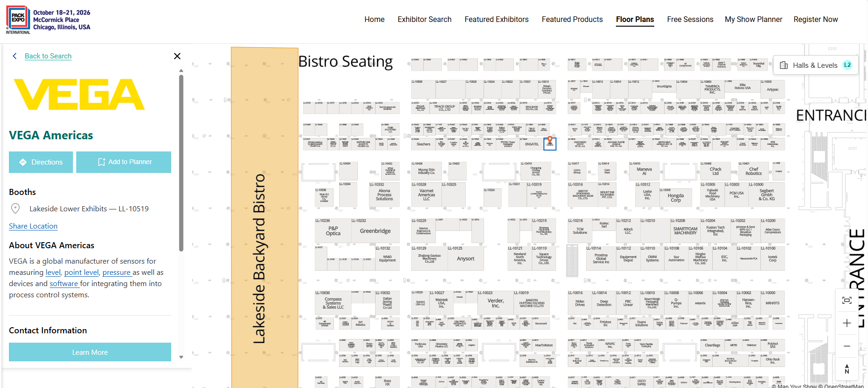Click the "software" link
Image resolution: width=868 pixels, height=388 pixels.
(64, 284)
